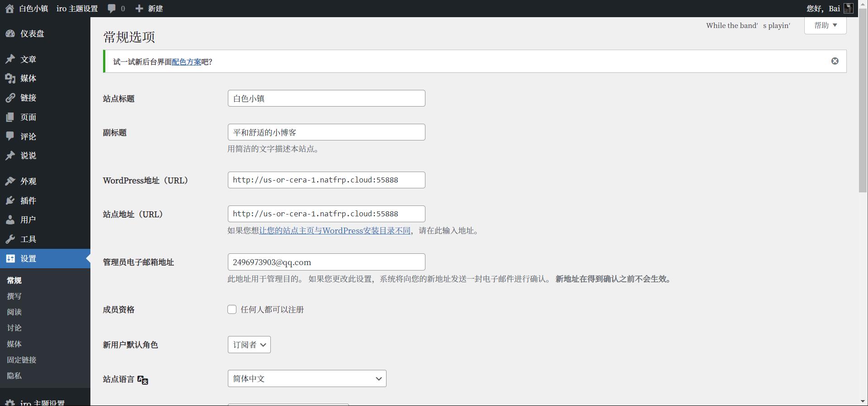Click the chain link icon for 链接
Viewport: 868px width, 406px height.
click(10, 98)
